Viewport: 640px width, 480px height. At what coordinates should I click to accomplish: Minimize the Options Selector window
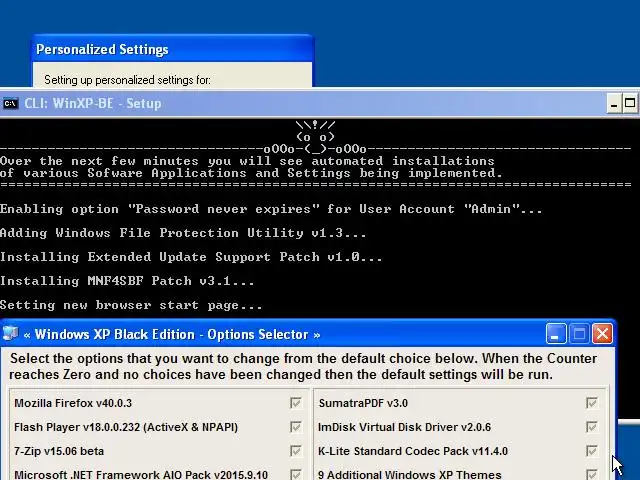click(x=556, y=334)
